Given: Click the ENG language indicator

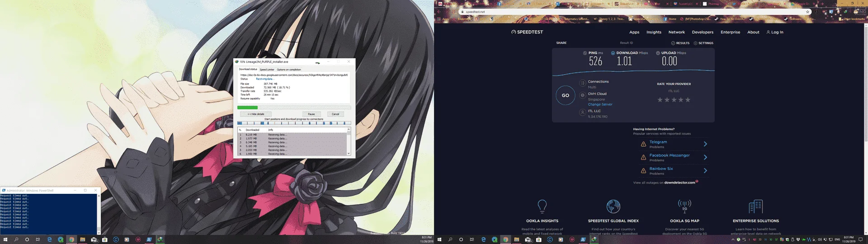Looking at the screenshot, I should click(837, 239).
